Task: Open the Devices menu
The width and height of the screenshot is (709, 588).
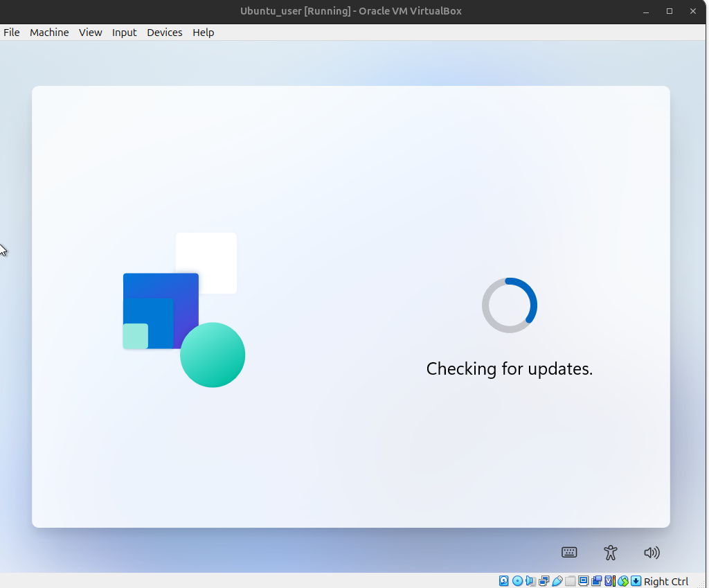Action: pos(165,33)
